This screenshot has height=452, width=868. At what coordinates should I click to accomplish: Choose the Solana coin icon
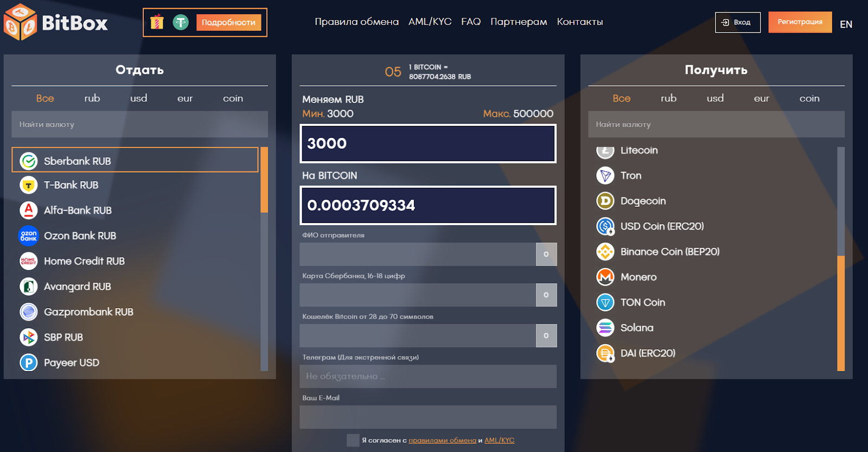pos(605,328)
